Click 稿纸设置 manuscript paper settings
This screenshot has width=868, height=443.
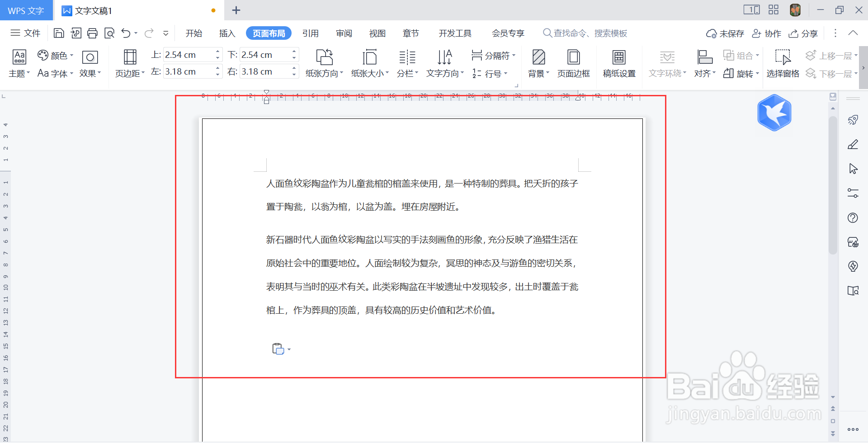point(619,64)
